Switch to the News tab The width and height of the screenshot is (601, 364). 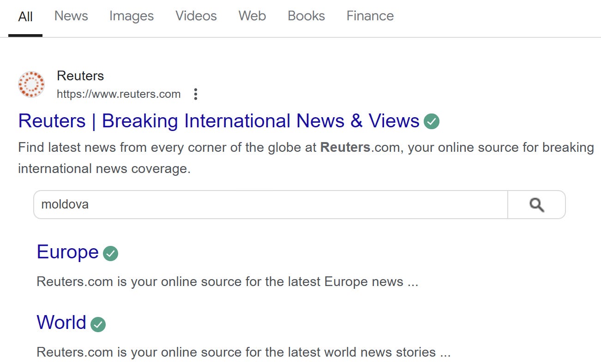[x=71, y=16]
